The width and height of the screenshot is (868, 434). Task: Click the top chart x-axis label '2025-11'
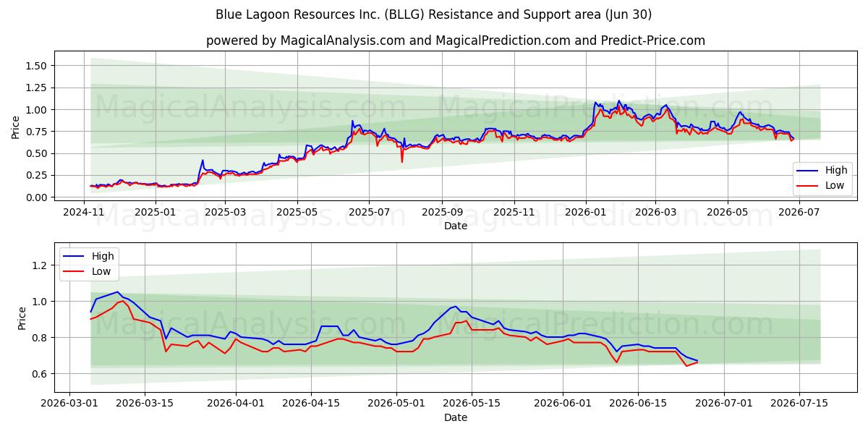tap(514, 213)
